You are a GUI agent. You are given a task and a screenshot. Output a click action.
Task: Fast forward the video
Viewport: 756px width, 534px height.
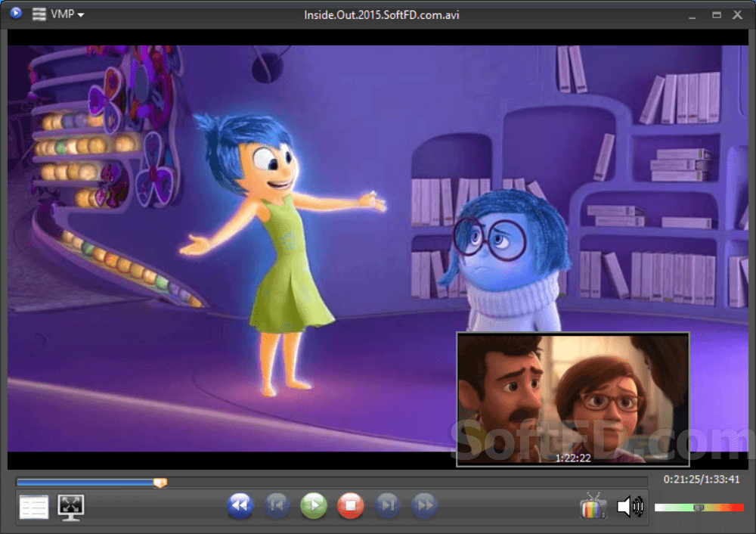pos(424,505)
